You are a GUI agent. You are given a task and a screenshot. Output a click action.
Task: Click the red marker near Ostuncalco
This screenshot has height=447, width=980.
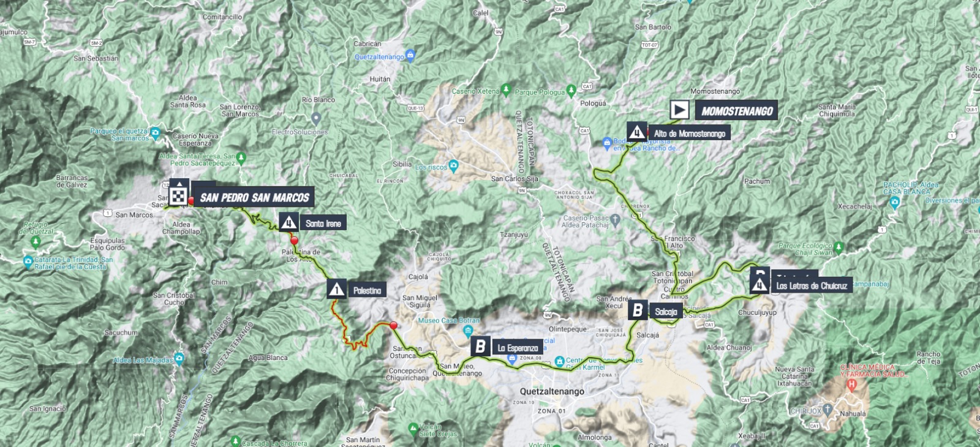point(393,326)
